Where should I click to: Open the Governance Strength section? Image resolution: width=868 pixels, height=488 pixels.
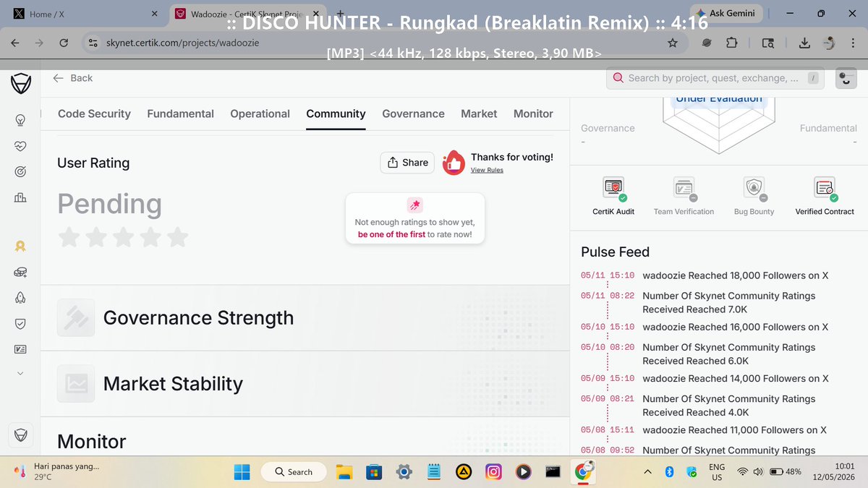pyautogui.click(x=305, y=317)
